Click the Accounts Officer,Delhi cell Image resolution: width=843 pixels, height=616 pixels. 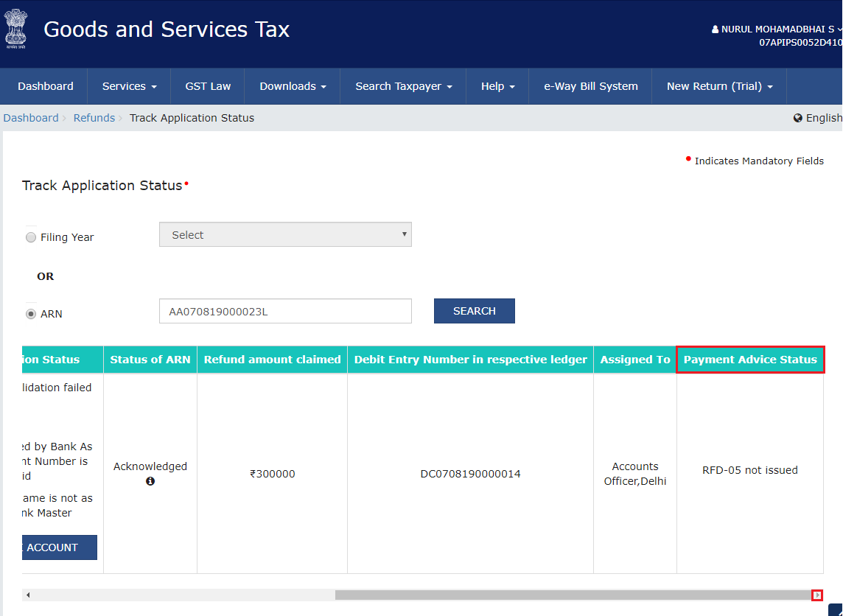[635, 474]
